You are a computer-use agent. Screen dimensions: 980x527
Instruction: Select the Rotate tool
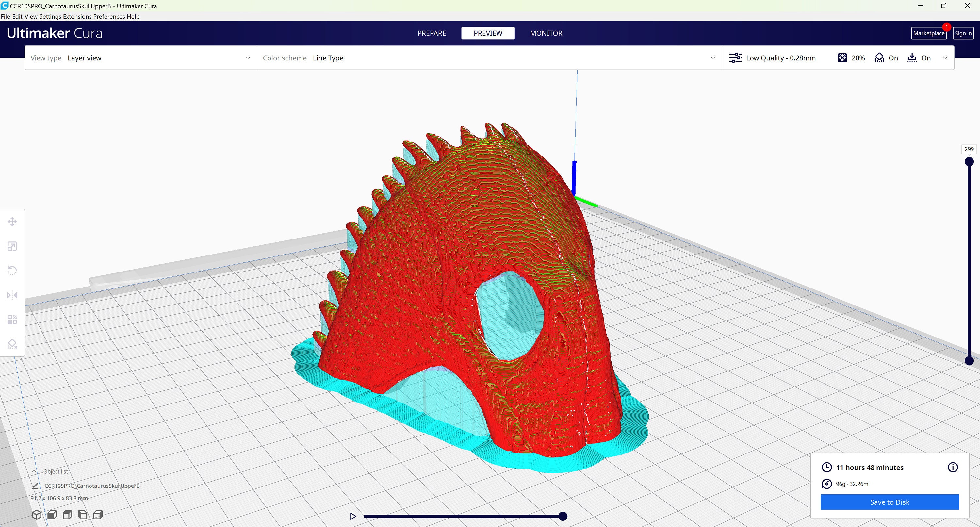[12, 270]
